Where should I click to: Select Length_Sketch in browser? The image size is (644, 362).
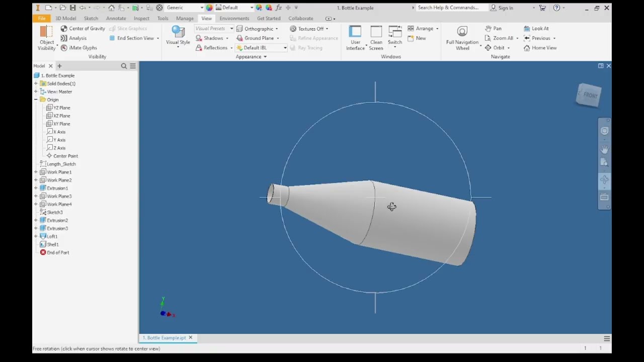click(57, 164)
